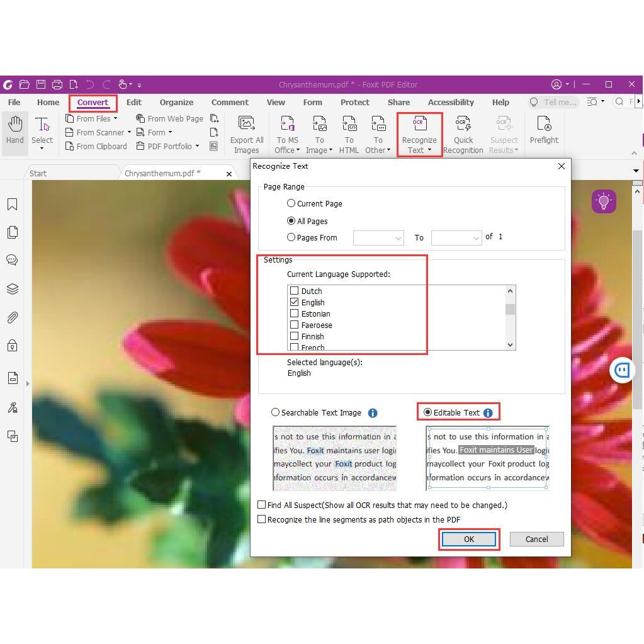Click the language list scrollbar down arrow
This screenshot has width=644, height=644.
click(510, 345)
